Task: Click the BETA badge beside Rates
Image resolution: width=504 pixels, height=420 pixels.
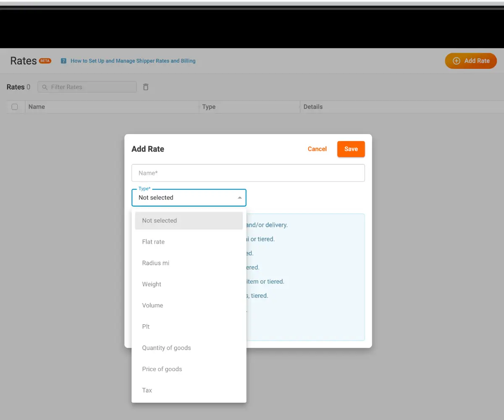Action: [45, 61]
